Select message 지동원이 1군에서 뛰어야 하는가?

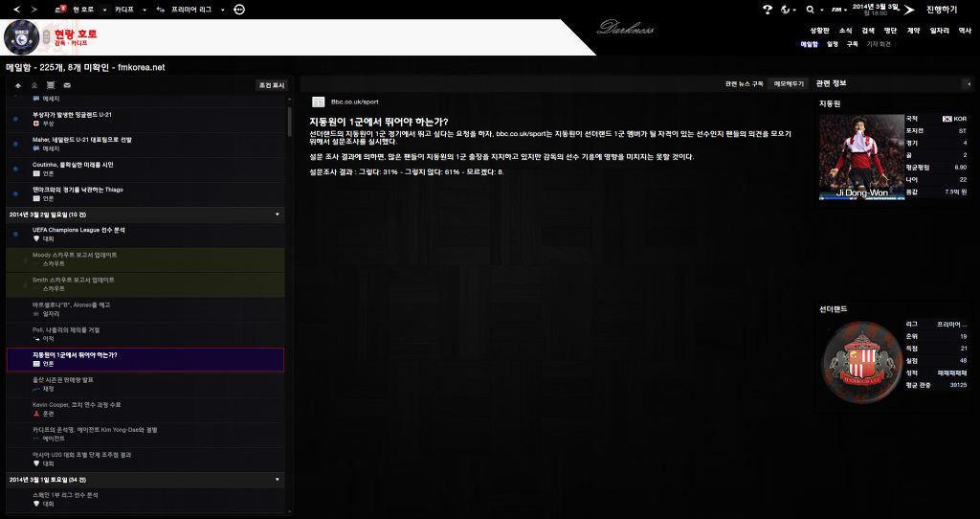pyautogui.click(x=145, y=359)
